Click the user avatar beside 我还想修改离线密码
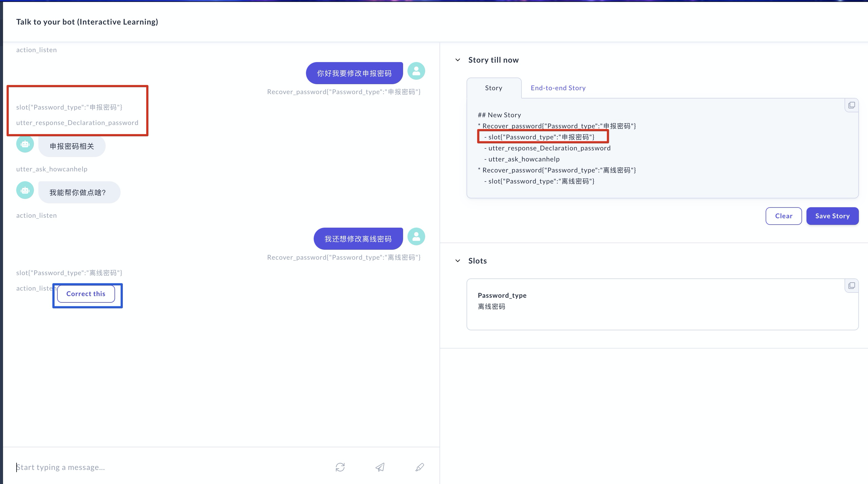Image resolution: width=868 pixels, height=484 pixels. coord(416,236)
